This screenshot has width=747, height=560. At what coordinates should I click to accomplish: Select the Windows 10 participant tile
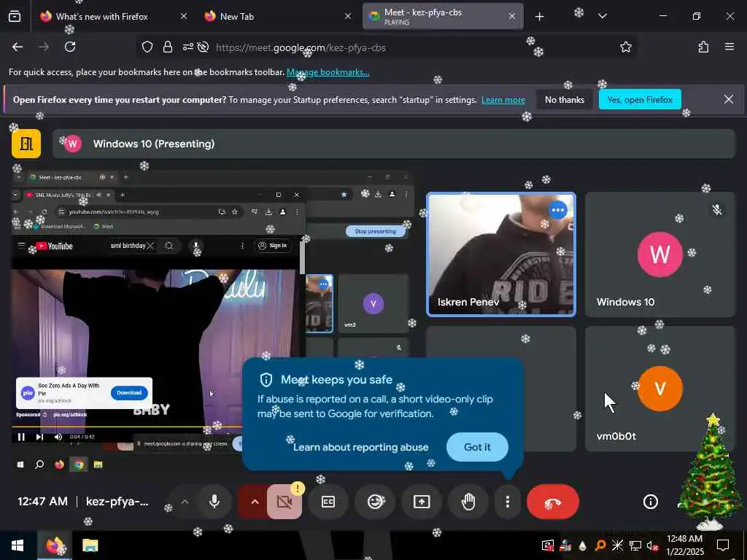coord(660,254)
